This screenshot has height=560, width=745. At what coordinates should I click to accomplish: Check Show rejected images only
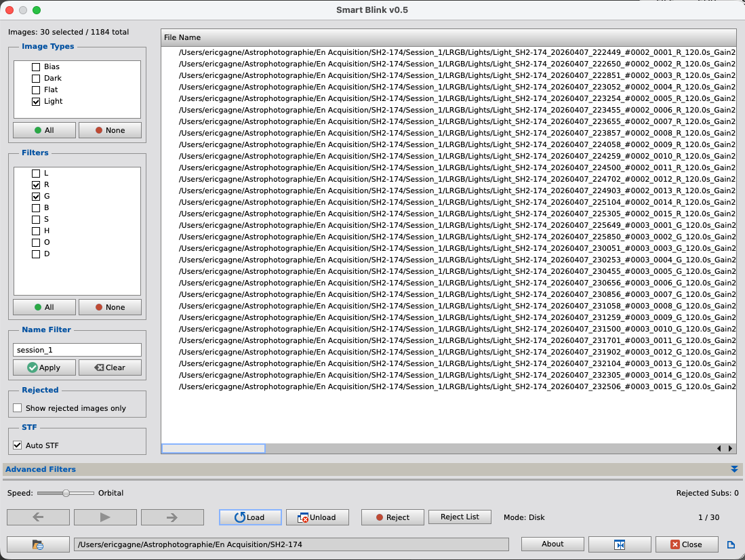[x=18, y=408]
